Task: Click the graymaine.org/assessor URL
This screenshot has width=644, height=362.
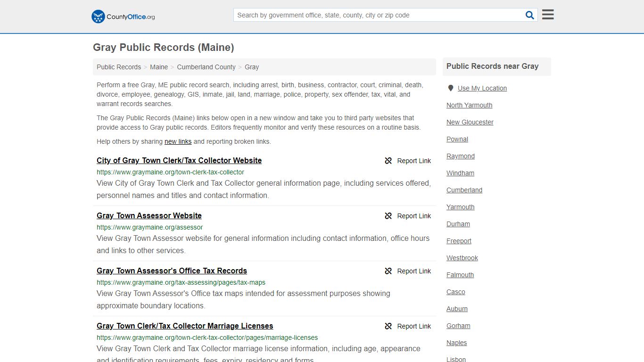Action: (149, 227)
